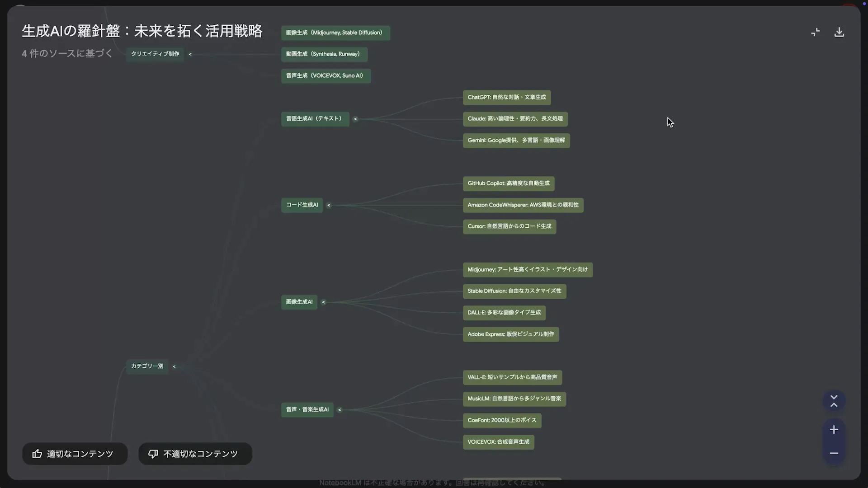Viewport: 868px width, 488px height.
Task: Collapse the クリエイティブ制作 branch
Action: click(190, 54)
